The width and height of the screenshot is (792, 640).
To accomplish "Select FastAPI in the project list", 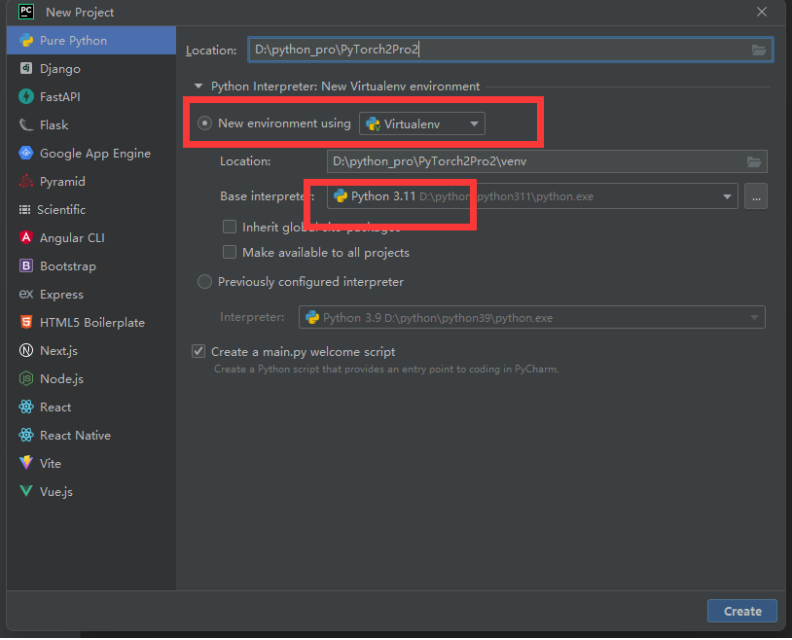I will 91,97.
